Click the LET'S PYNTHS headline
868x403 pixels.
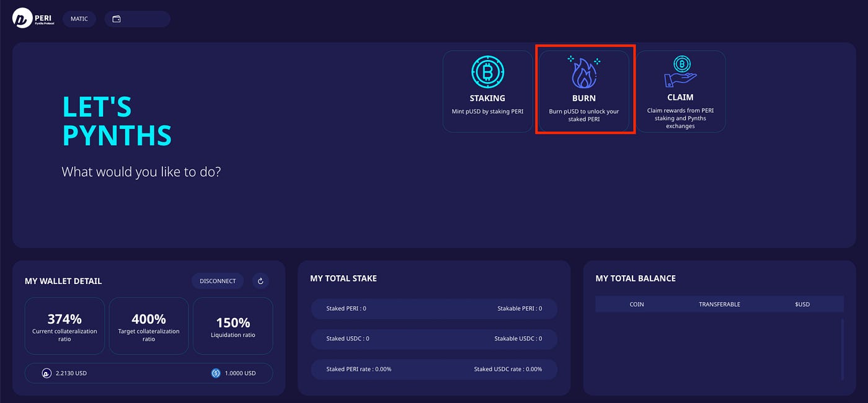[x=117, y=121]
